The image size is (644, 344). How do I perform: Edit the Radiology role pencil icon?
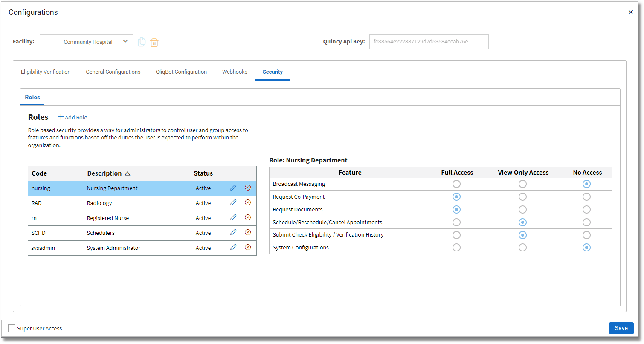tap(233, 202)
